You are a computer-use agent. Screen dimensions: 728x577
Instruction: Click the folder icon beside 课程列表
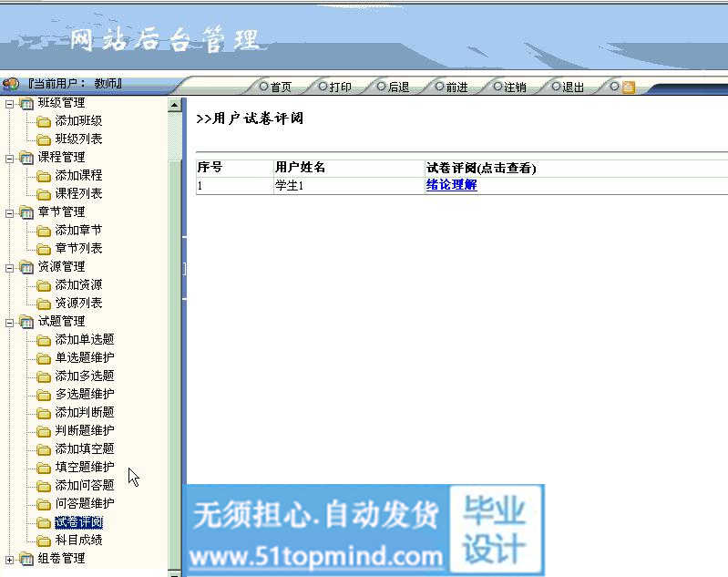point(44,195)
